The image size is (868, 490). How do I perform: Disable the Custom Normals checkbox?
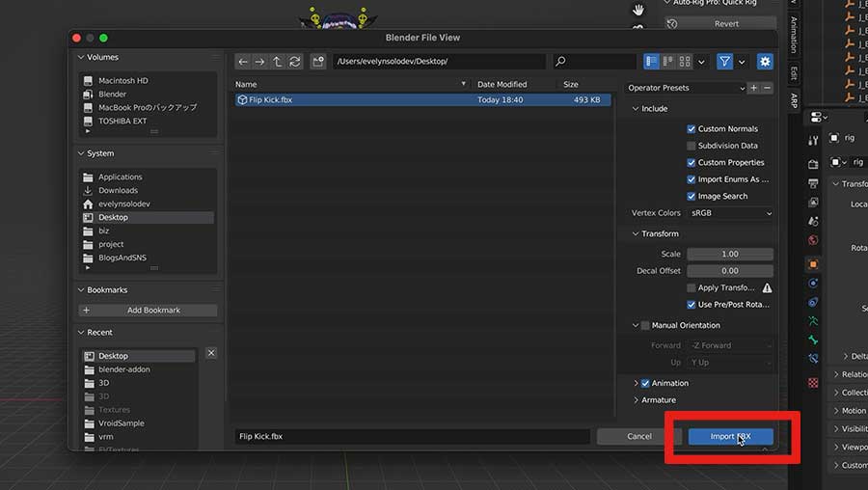pyautogui.click(x=691, y=129)
